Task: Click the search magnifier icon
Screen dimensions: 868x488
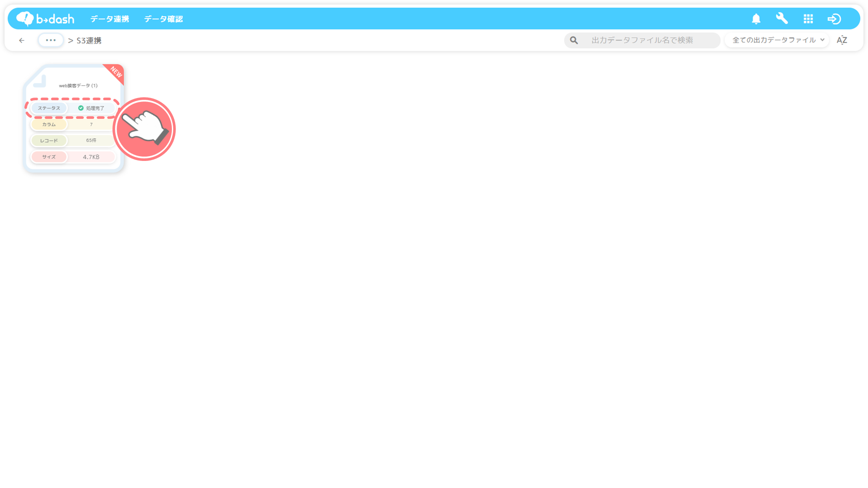Action: (574, 40)
